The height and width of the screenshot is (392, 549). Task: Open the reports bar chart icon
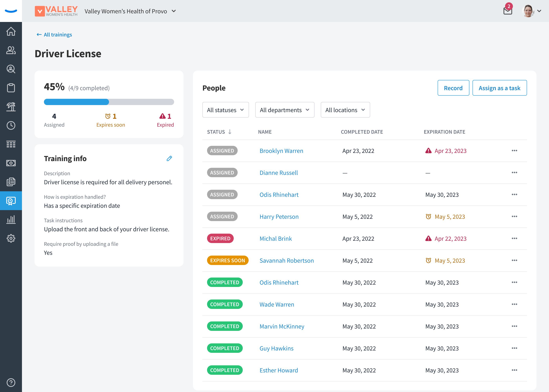pyautogui.click(x=11, y=219)
